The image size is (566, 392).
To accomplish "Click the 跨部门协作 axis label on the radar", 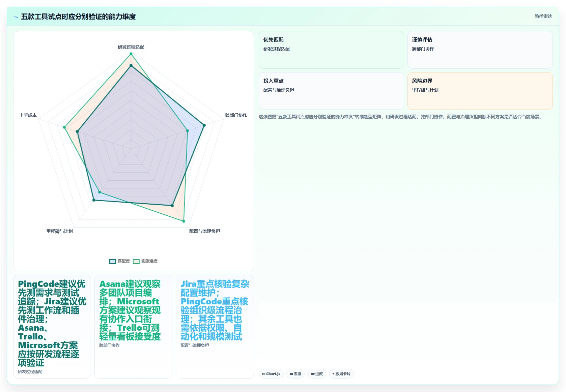I will pyautogui.click(x=236, y=115).
